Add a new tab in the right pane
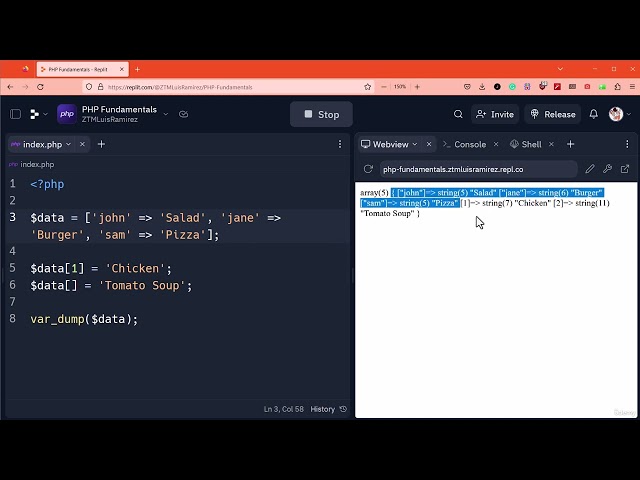The height and width of the screenshot is (480, 640). [571, 144]
